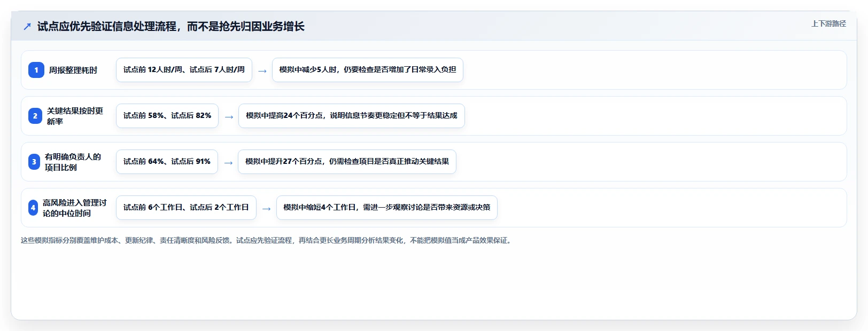
Task: Click the number 2 badge
Action: pos(35,116)
